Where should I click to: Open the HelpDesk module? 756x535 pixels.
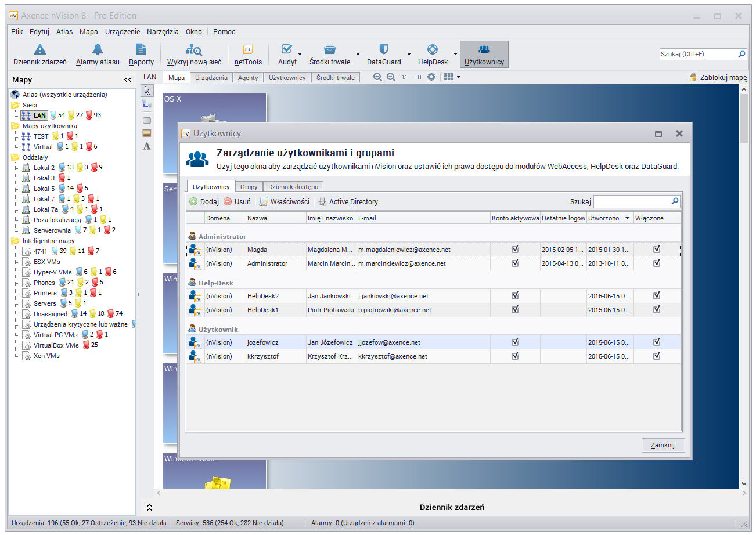(x=433, y=55)
